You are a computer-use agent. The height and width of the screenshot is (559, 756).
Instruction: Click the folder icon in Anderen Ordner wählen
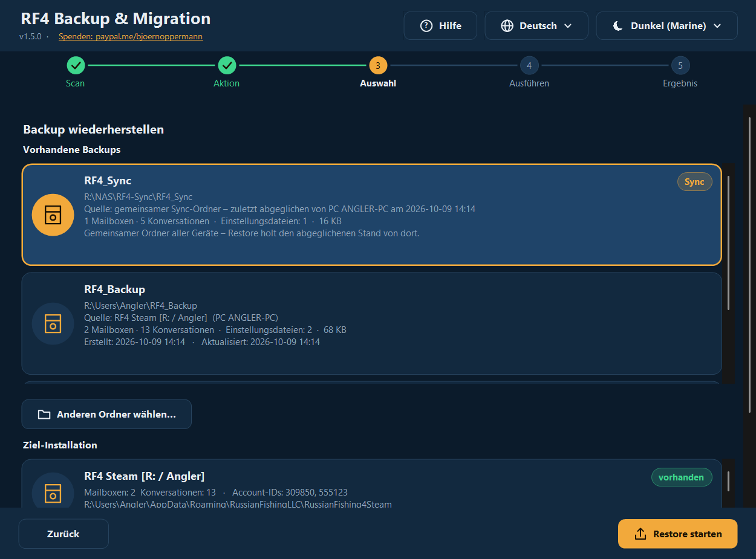(x=44, y=415)
